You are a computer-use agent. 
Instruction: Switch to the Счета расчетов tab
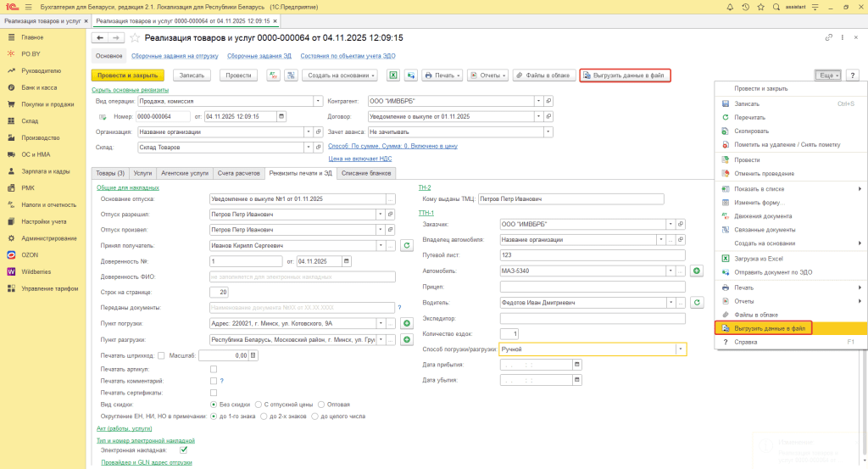pos(237,172)
